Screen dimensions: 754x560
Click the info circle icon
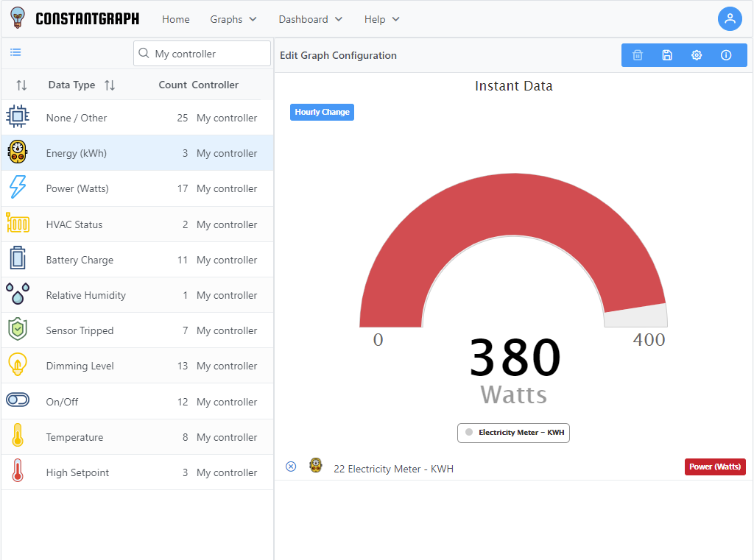point(726,55)
